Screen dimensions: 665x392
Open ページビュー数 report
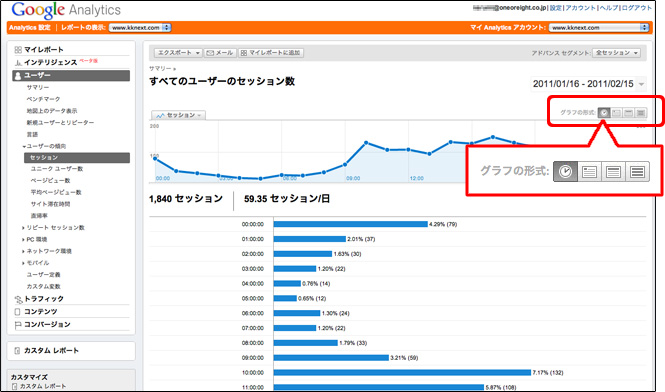(50, 181)
